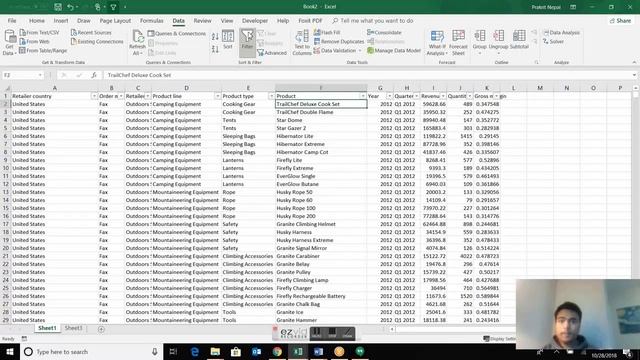Click Tell me what you want to do
640x360 pixels.
click(x=373, y=20)
